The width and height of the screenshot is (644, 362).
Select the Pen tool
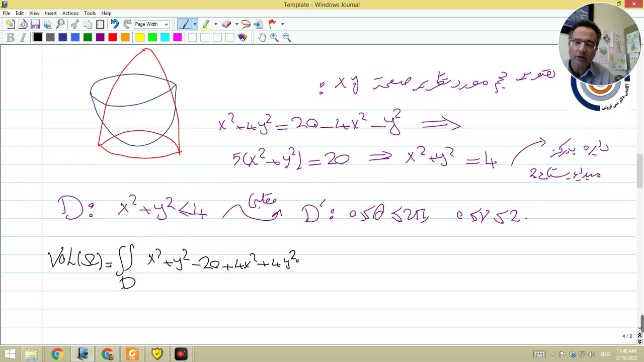tap(185, 24)
